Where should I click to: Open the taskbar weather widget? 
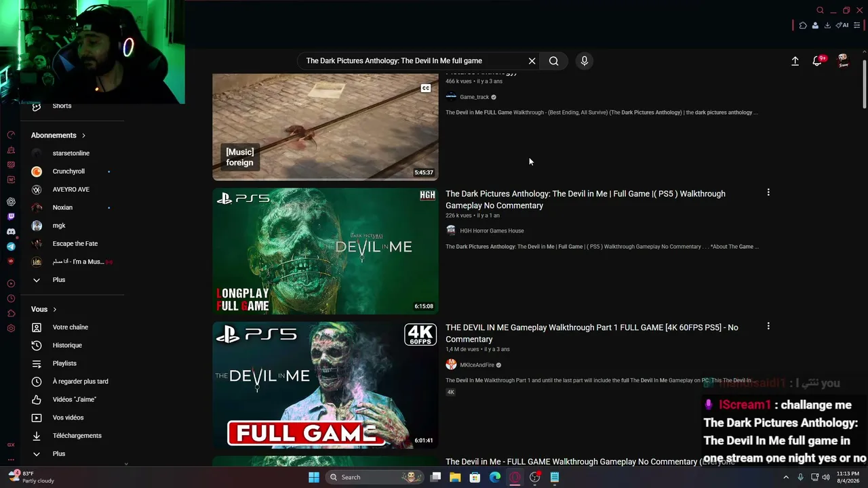point(31,477)
